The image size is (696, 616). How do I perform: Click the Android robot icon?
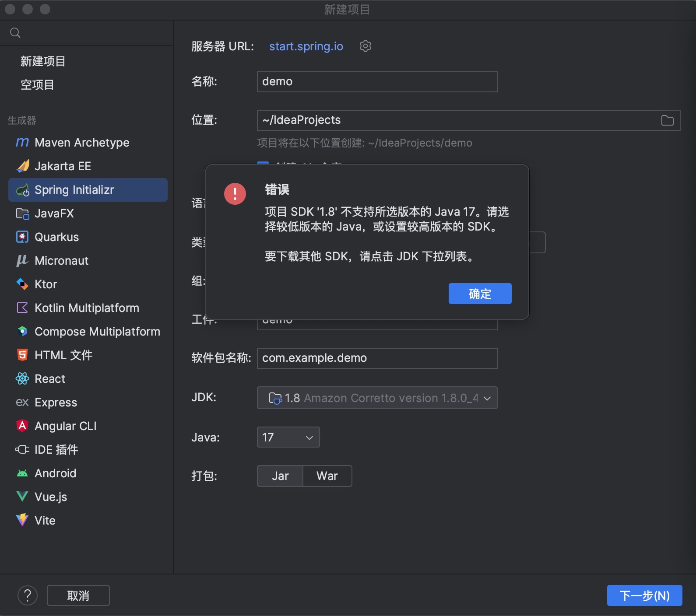tap(22, 473)
